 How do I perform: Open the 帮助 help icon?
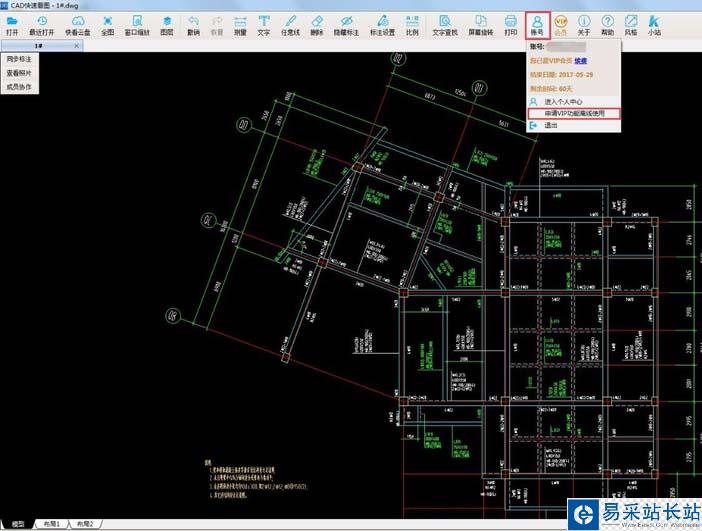pyautogui.click(x=608, y=26)
